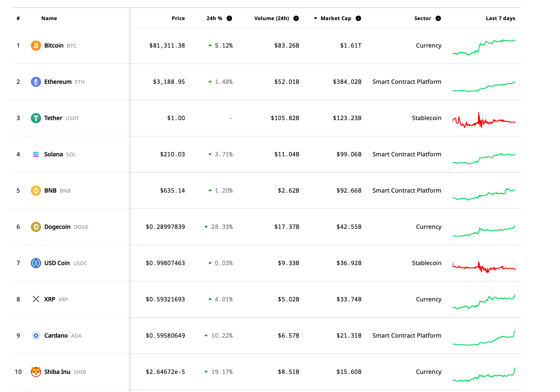Click Dogecoin's 28.33% change value
560x392 pixels.
[x=222, y=227]
